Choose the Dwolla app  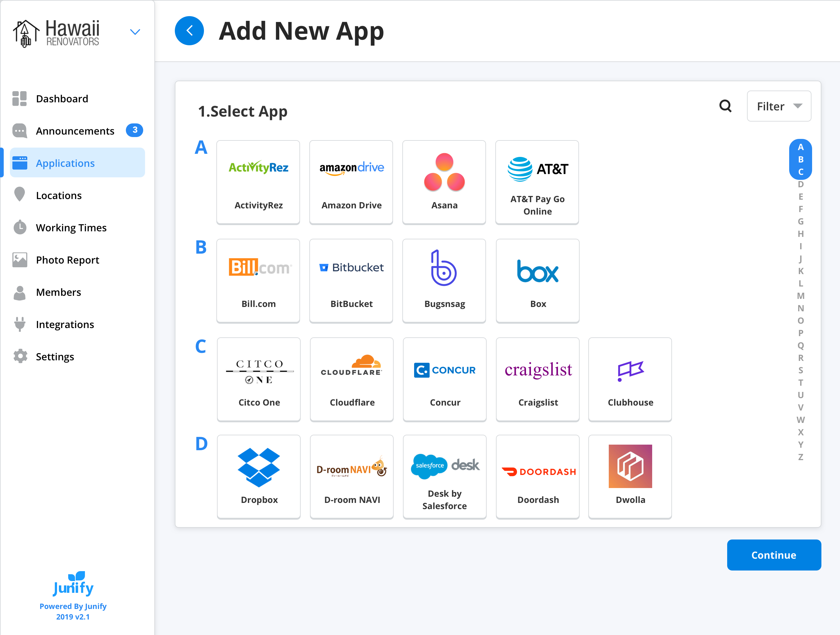(630, 477)
